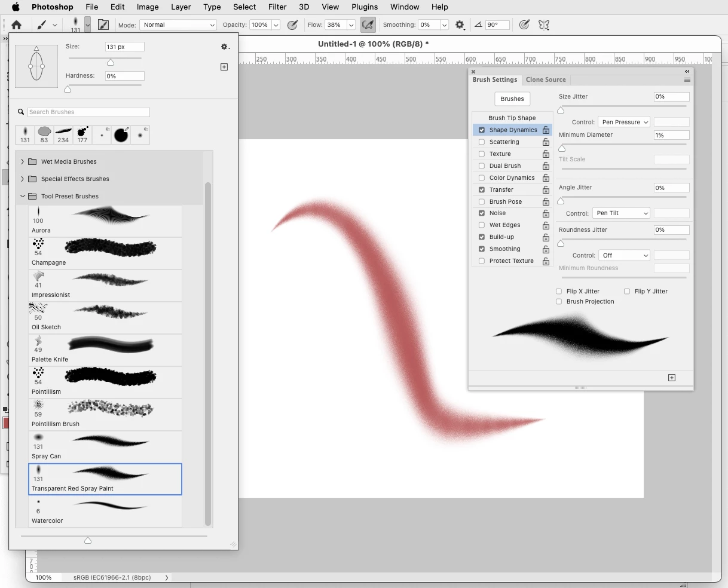Switch to the Clone Source tab
The width and height of the screenshot is (728, 588).
[x=546, y=80]
